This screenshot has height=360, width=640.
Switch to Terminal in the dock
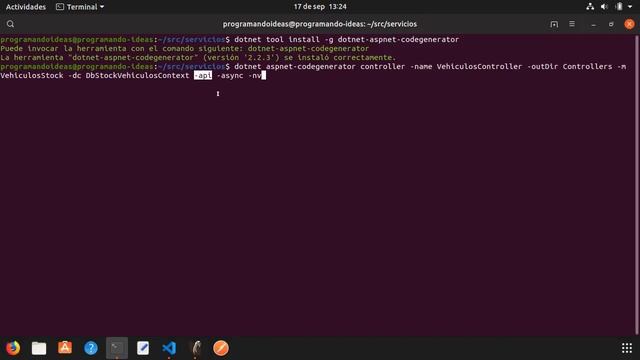coord(117,348)
